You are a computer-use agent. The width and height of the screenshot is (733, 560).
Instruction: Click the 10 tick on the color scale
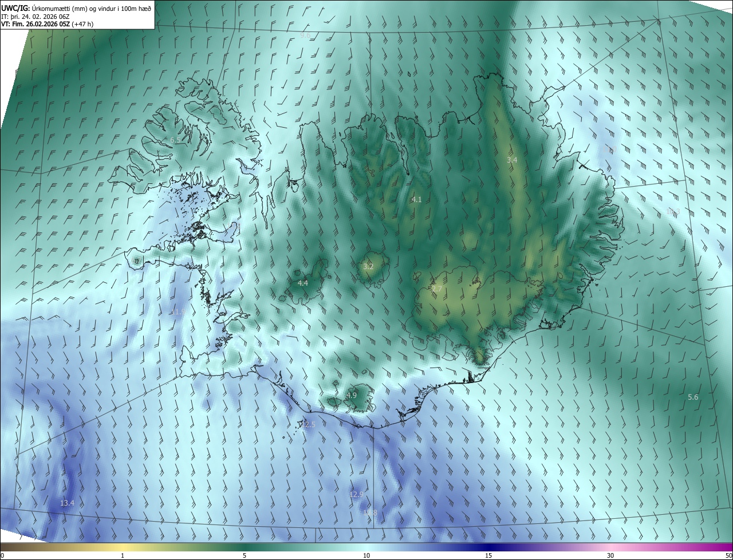click(366, 555)
